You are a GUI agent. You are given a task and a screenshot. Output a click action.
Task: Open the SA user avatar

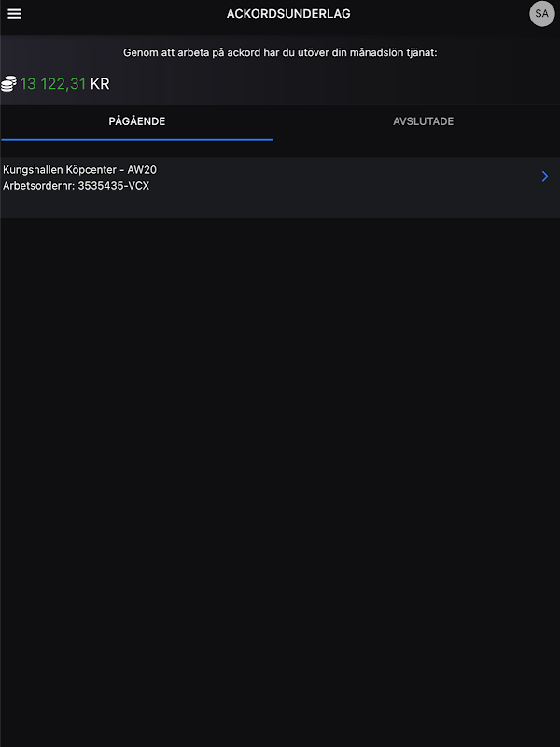pyautogui.click(x=542, y=14)
